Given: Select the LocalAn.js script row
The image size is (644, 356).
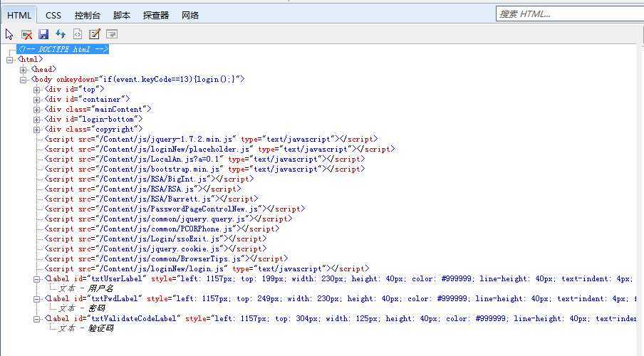Looking at the screenshot, I should (204, 159).
